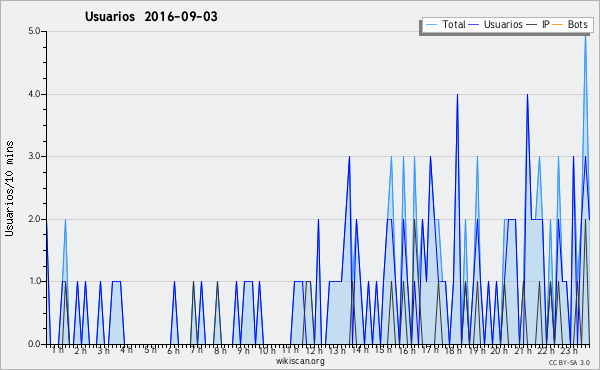Click the 2.0 y-axis value

(x=34, y=219)
